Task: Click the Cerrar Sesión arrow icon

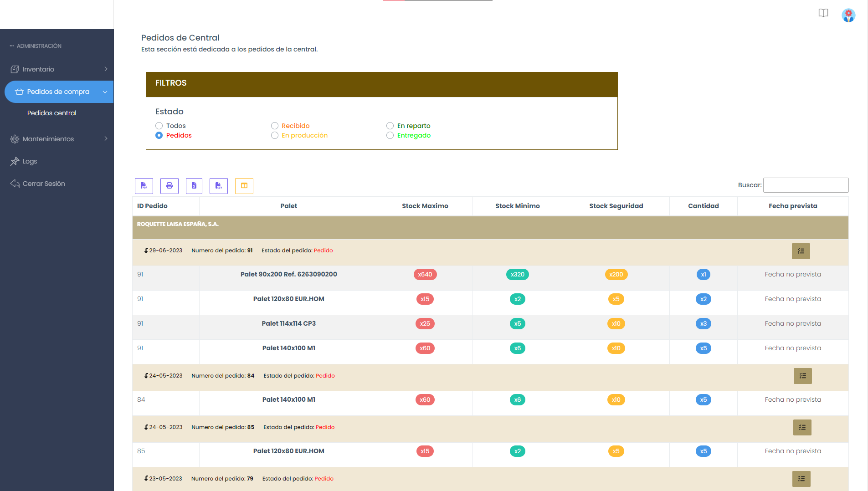Action: (x=15, y=184)
